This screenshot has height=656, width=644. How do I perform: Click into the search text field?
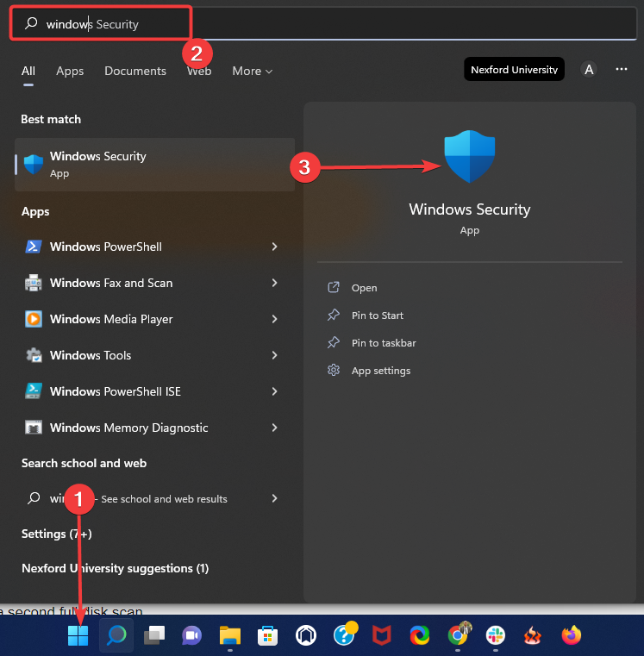pyautogui.click(x=323, y=24)
